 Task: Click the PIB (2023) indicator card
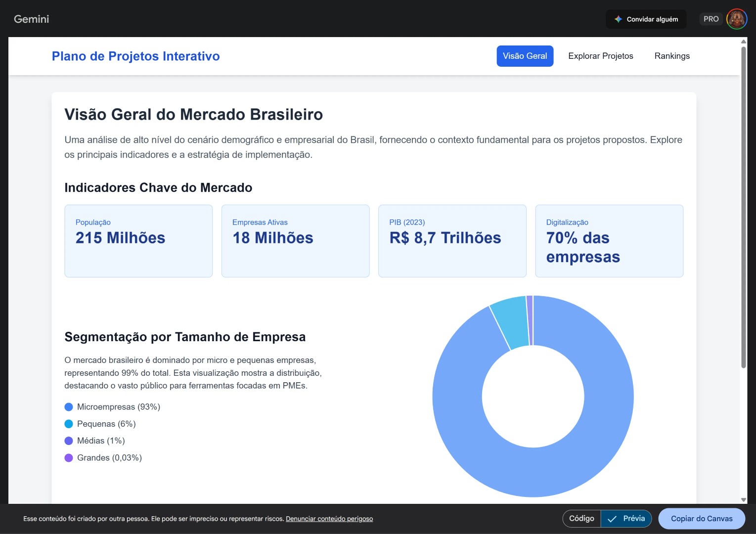452,241
